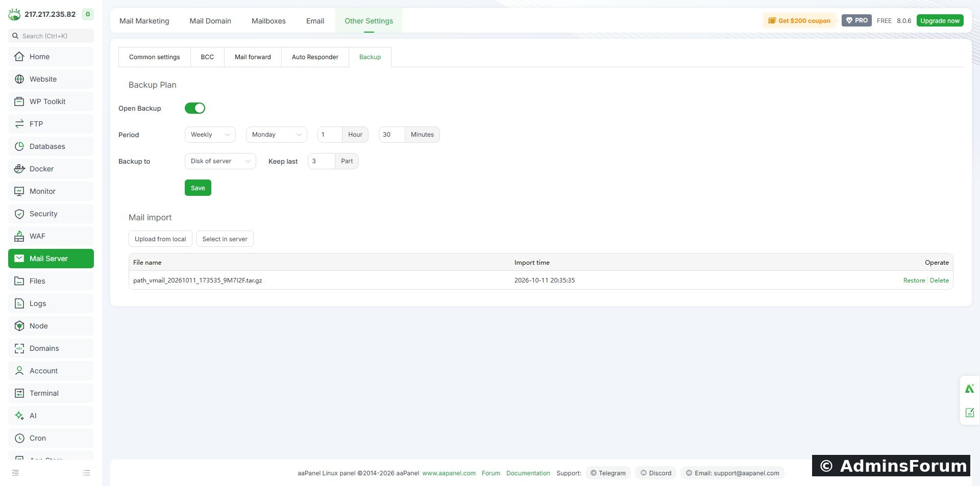Click the Upgrade now button
This screenshot has height=486, width=980.
940,20
